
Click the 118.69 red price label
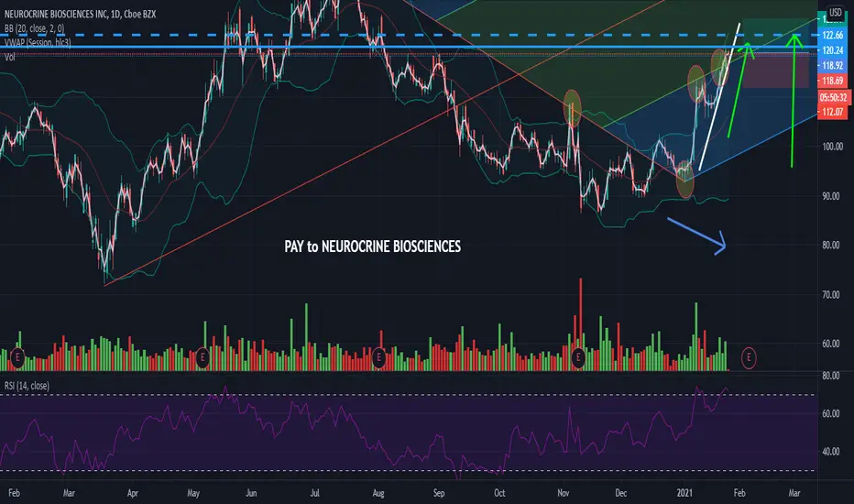[x=832, y=81]
